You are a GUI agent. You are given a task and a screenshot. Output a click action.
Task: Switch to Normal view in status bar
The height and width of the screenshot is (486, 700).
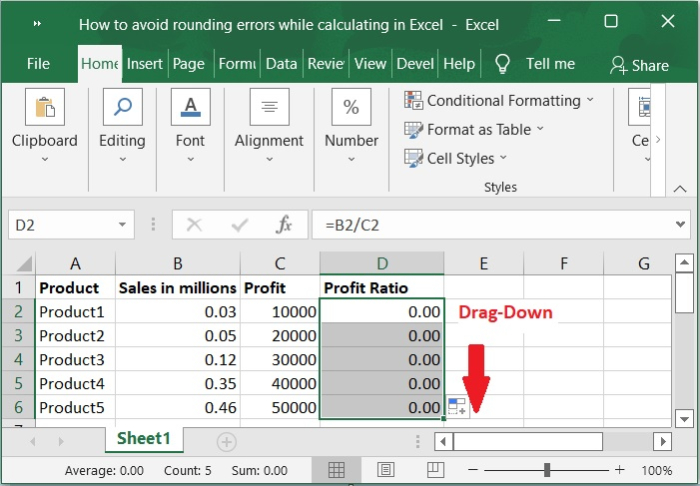click(x=337, y=470)
